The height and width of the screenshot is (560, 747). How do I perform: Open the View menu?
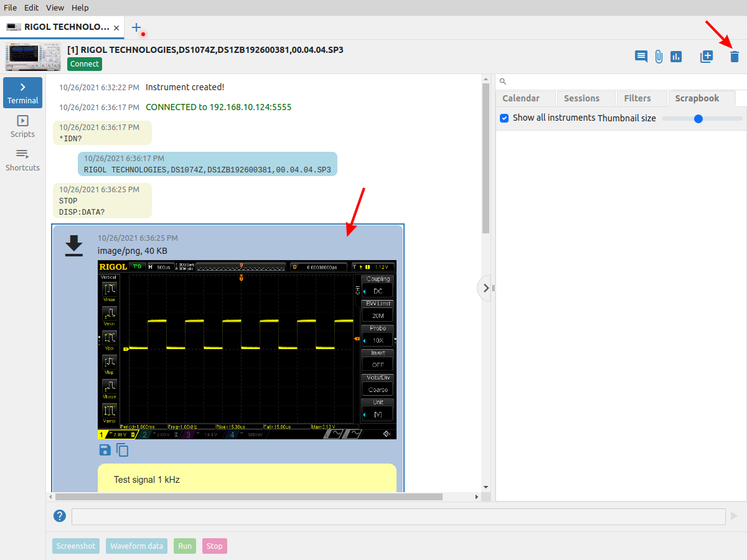point(55,7)
